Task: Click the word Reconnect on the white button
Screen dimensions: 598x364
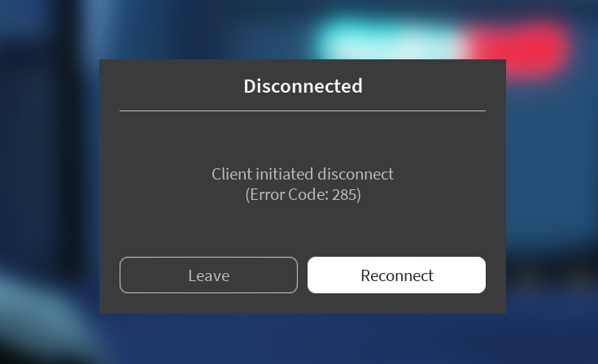Action: click(x=397, y=275)
